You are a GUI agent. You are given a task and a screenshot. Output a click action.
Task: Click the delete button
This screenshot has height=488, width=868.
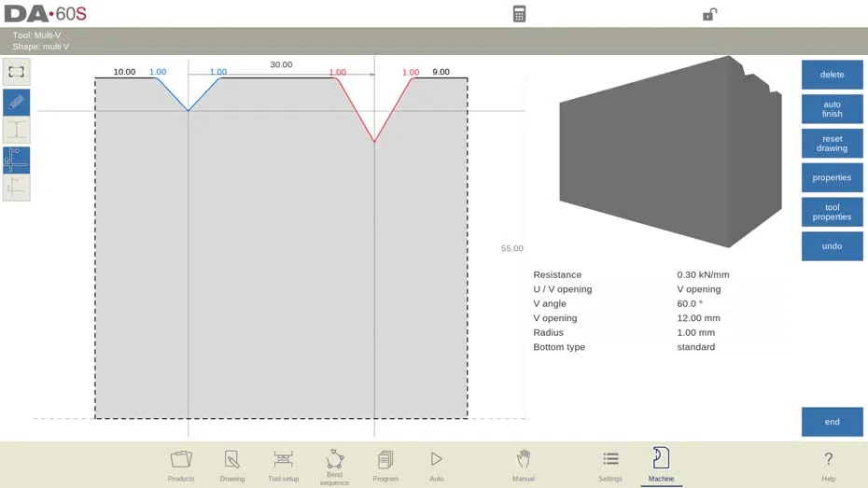tap(832, 75)
